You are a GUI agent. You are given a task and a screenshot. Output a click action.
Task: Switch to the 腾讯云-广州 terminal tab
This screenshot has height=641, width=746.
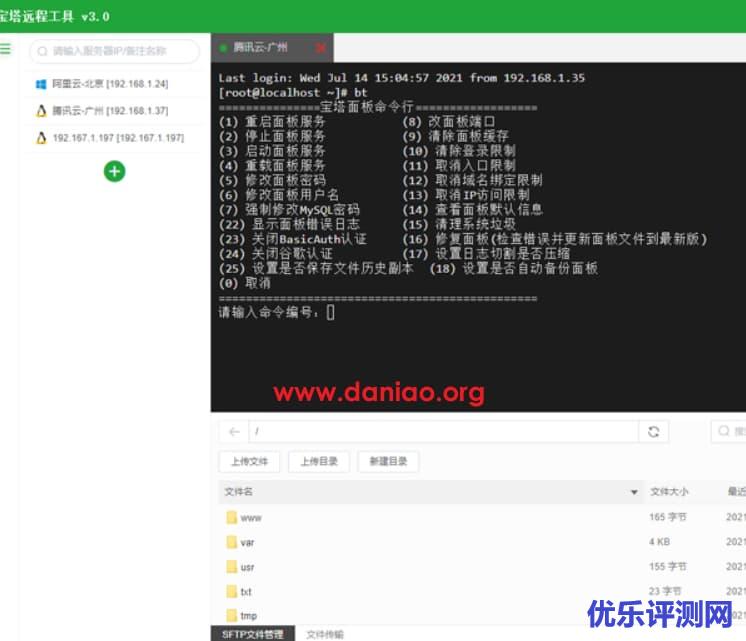[272, 48]
